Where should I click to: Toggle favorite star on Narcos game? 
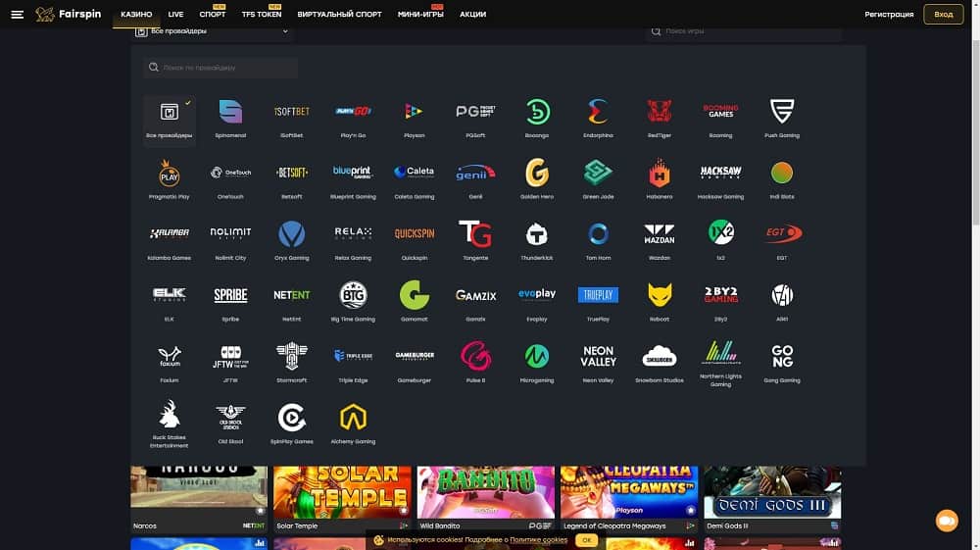(x=260, y=511)
